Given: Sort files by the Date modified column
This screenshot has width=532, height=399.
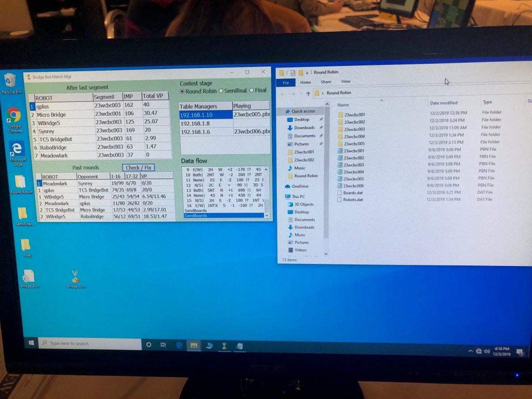Looking at the screenshot, I should pyautogui.click(x=444, y=103).
